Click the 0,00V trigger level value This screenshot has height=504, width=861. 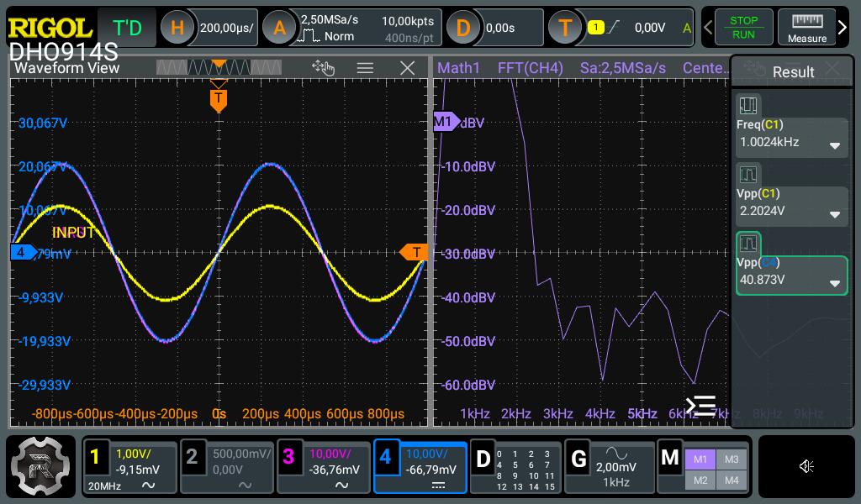pos(650,28)
